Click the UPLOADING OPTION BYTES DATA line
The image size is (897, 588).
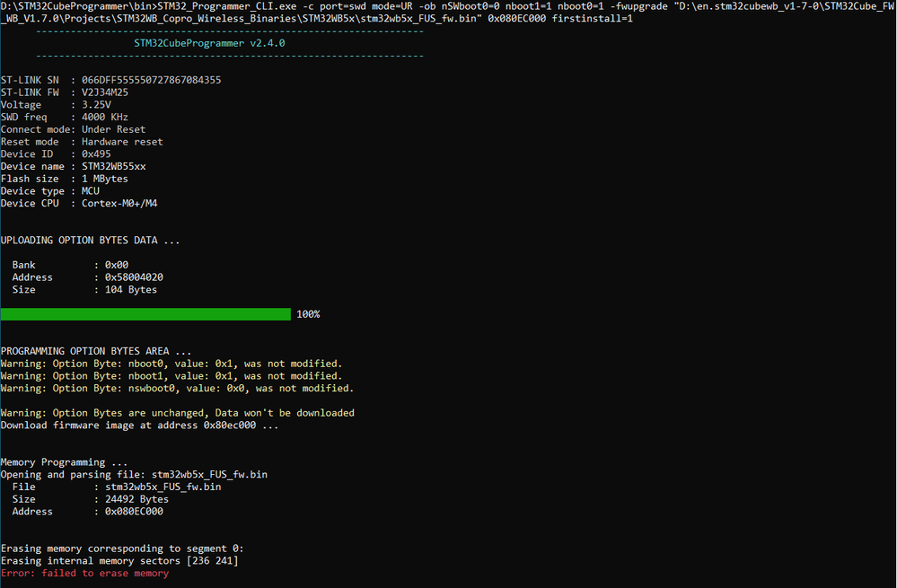[91, 241]
